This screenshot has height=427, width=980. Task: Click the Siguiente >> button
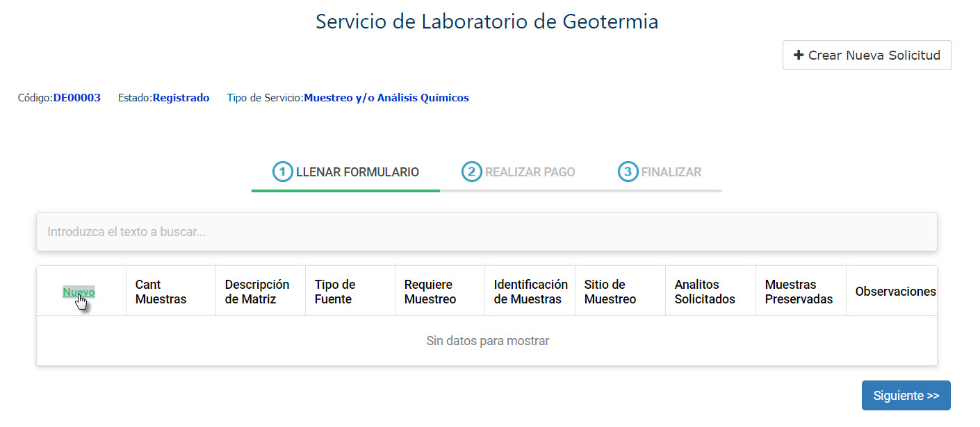point(906,396)
